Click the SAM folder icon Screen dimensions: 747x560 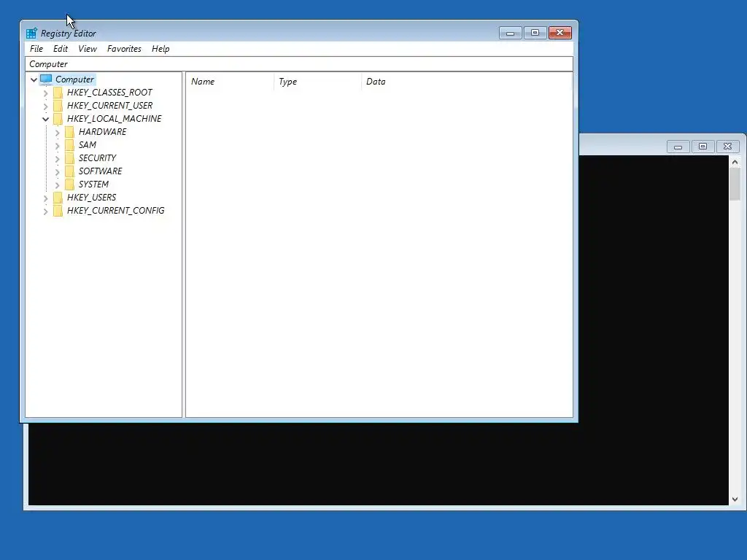click(x=69, y=145)
